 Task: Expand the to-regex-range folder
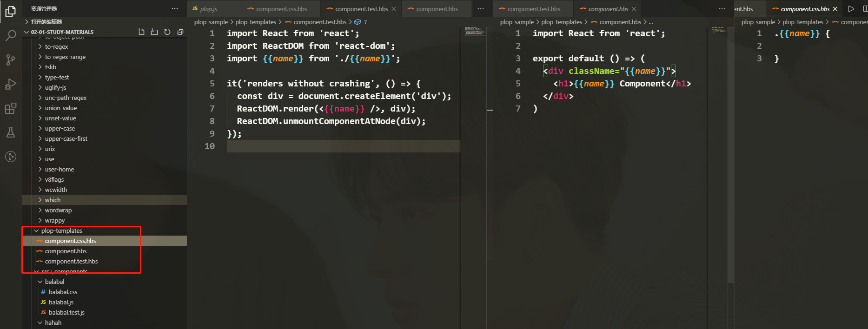(x=104, y=57)
